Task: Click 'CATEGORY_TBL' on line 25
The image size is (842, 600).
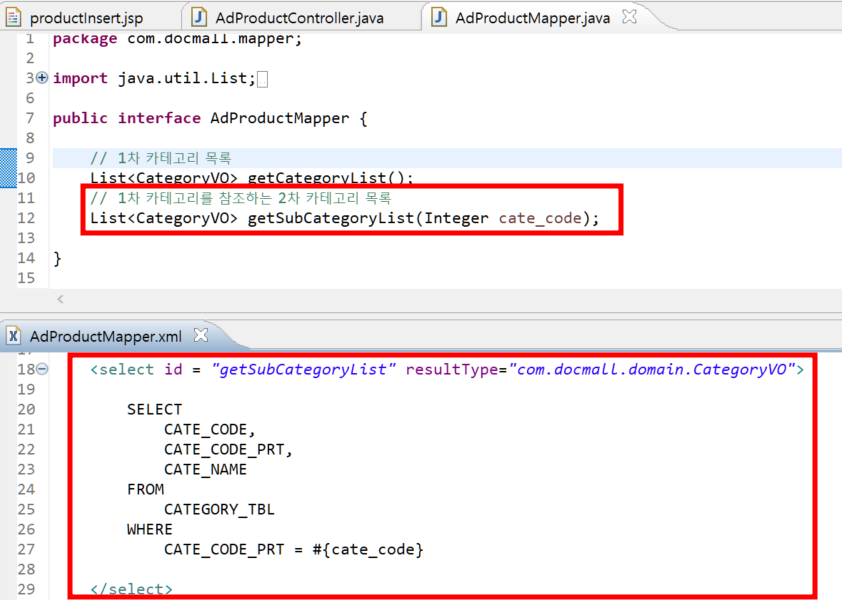Action: click(x=219, y=509)
